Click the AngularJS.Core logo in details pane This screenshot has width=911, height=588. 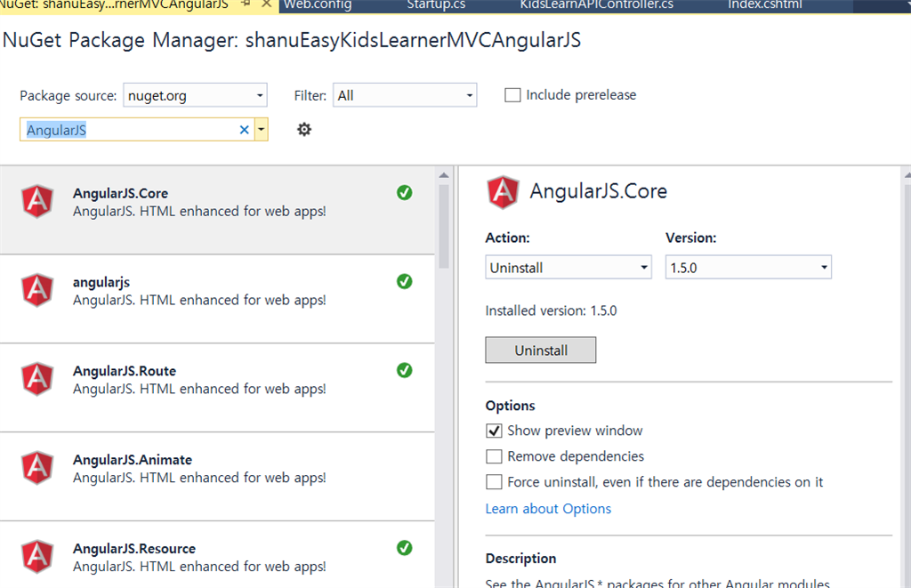point(503,192)
